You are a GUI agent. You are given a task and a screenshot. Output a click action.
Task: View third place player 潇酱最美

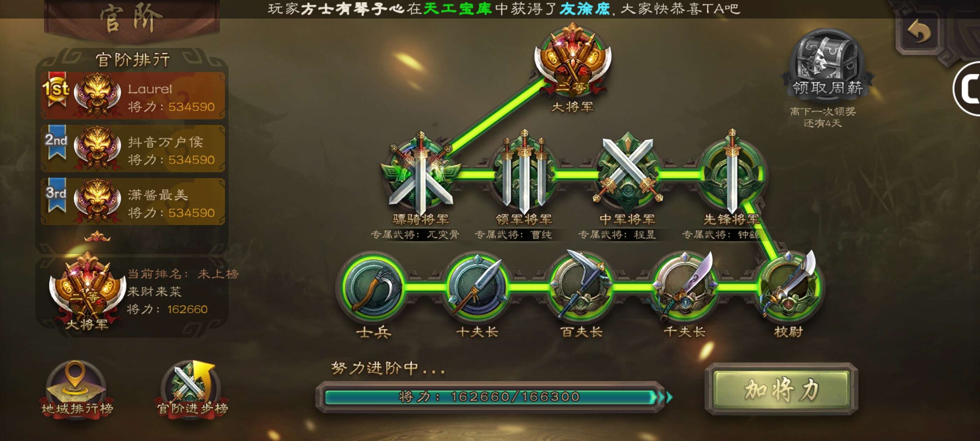(x=133, y=201)
